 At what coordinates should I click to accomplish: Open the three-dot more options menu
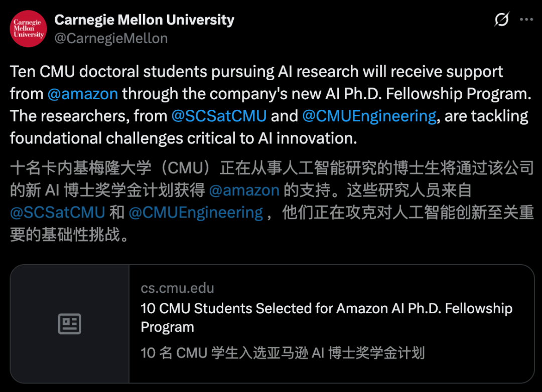tap(526, 20)
